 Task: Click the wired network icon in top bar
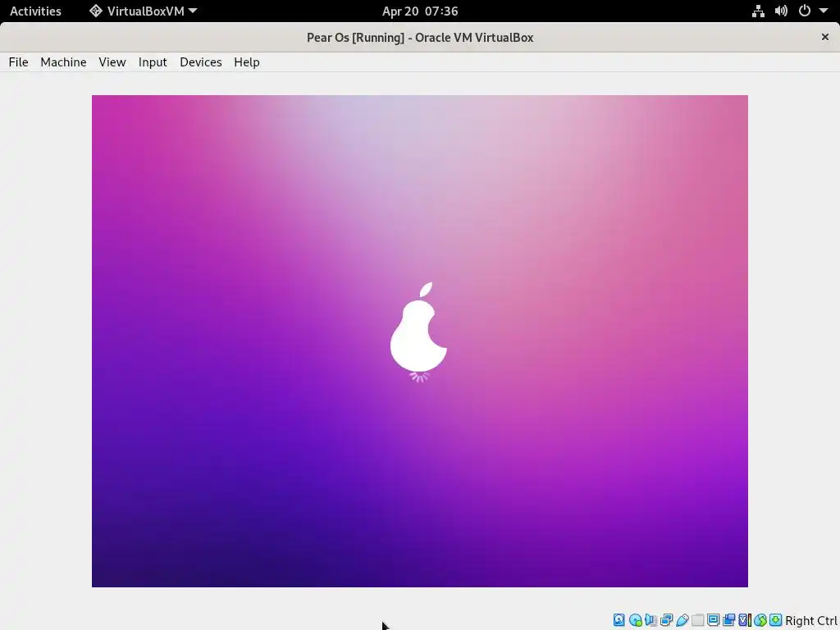(x=758, y=11)
